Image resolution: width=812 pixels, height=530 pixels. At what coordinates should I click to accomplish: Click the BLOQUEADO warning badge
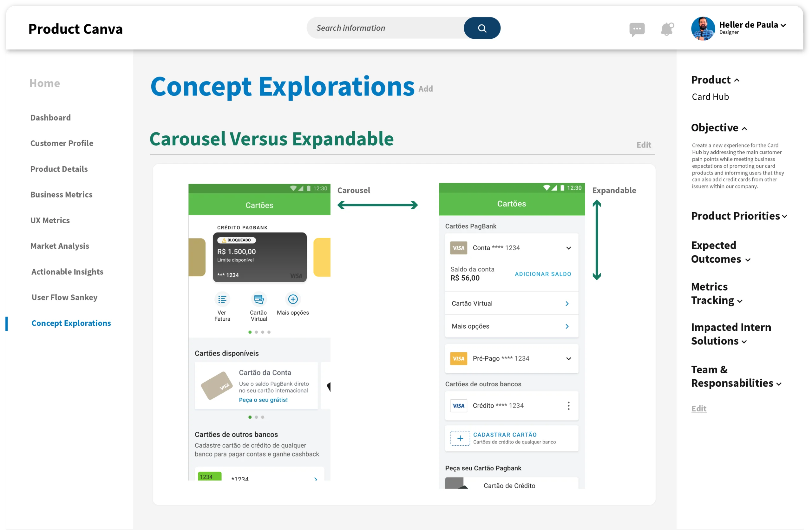click(236, 240)
